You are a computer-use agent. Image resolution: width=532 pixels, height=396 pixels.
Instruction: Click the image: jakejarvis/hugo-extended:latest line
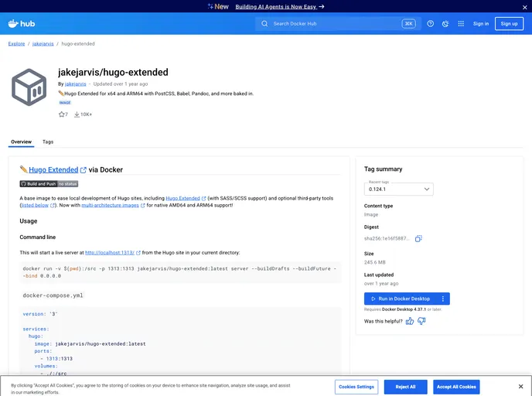(x=90, y=343)
